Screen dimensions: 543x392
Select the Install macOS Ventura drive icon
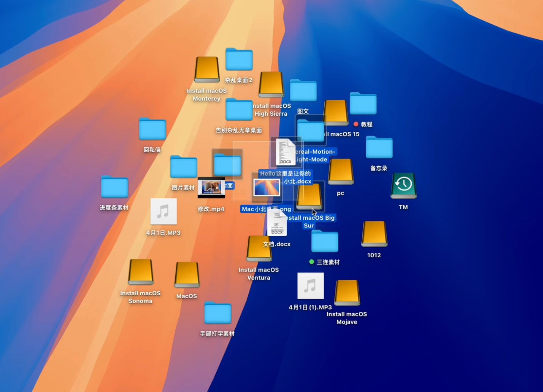(259, 248)
